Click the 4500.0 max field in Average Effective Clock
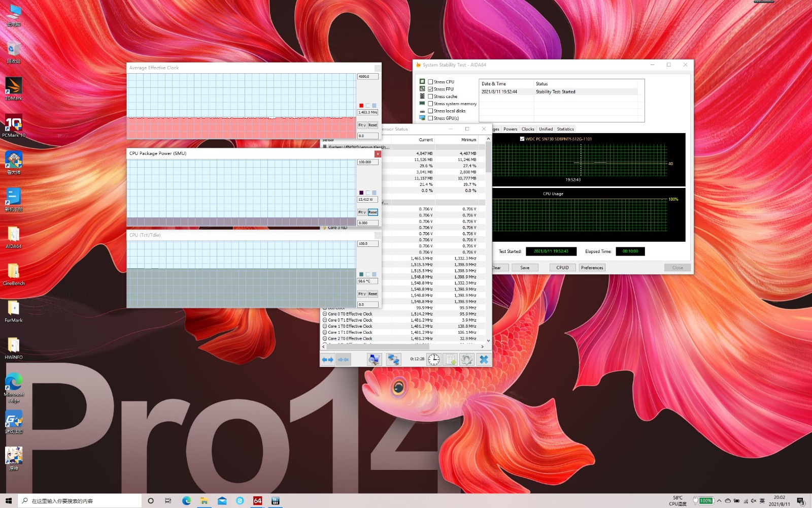Screen dimensions: 812x508 click(368, 77)
